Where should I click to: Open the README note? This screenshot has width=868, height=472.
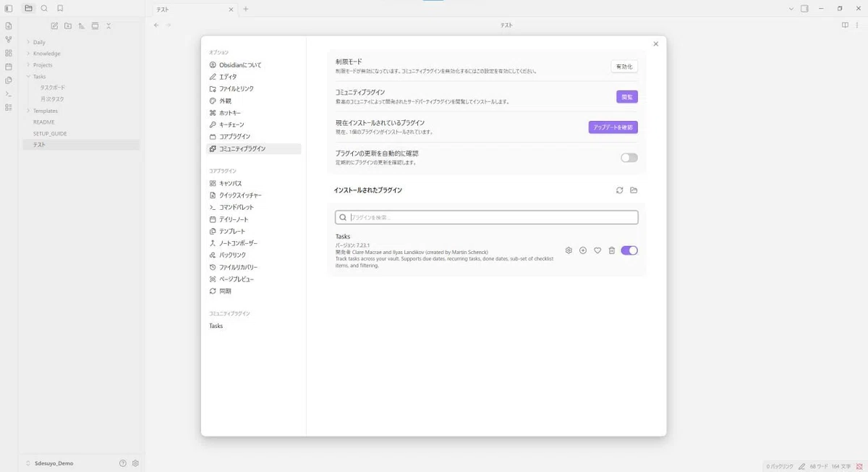(x=44, y=122)
